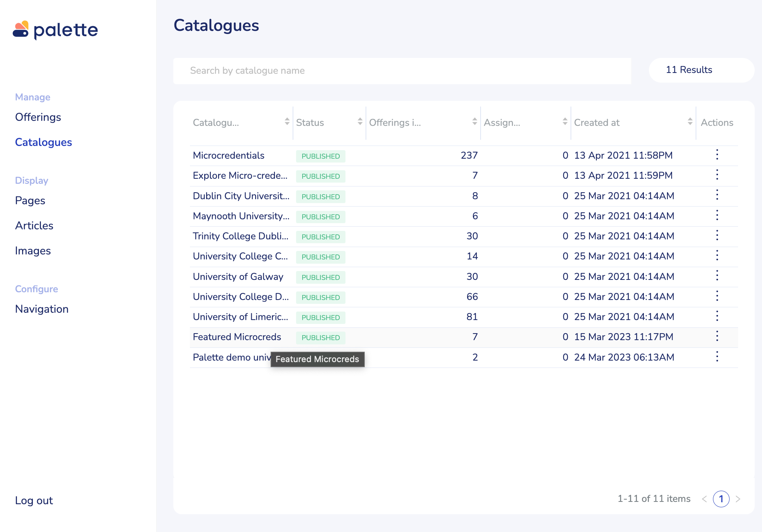Sort table by Created at column
This screenshot has width=762, height=532.
click(x=690, y=122)
